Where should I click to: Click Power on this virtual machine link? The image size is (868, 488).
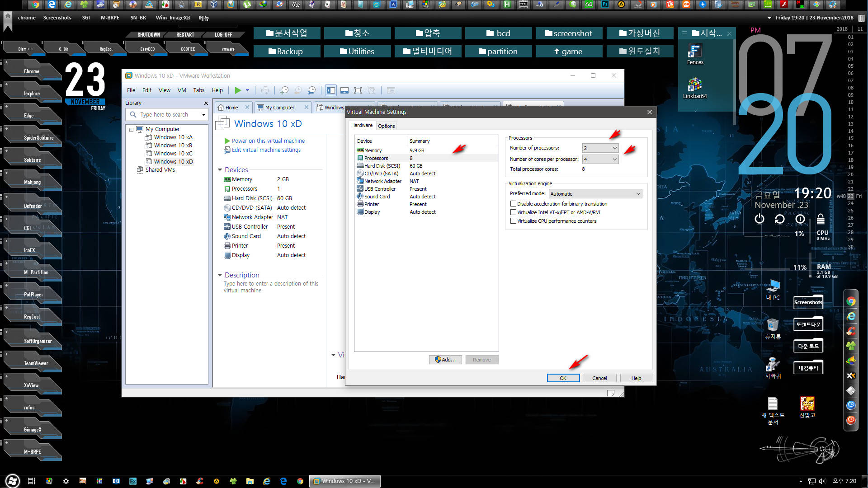click(268, 141)
